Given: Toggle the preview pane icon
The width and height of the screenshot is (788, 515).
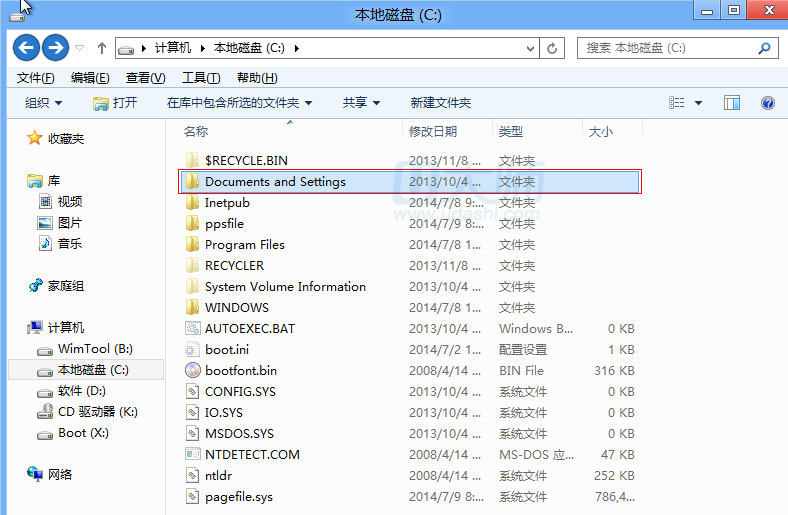Looking at the screenshot, I should [x=732, y=103].
